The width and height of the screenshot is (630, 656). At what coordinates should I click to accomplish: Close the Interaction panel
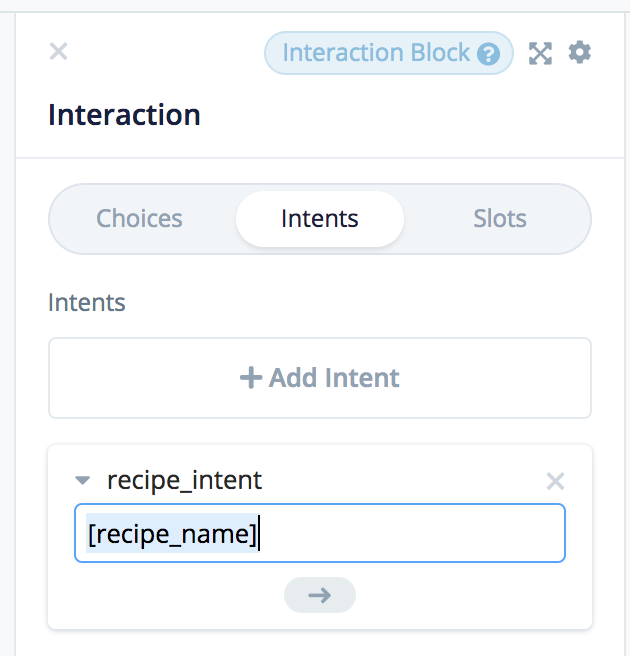(59, 51)
